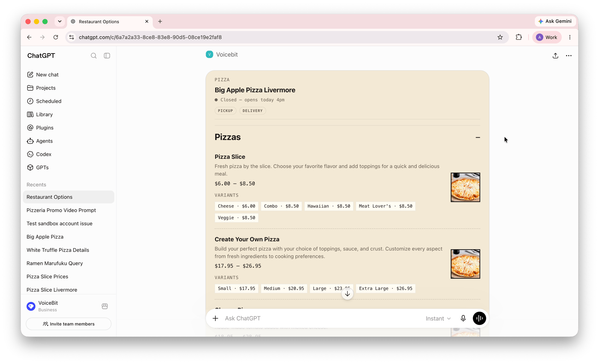This screenshot has height=364, width=599.
Task: Choose Hawaiian $8.50 variant
Action: [329, 206]
